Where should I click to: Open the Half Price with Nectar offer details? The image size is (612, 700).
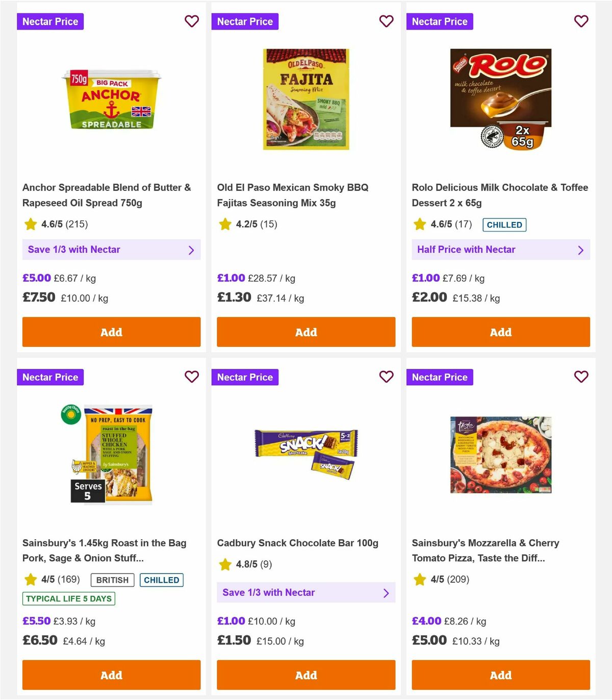point(501,250)
